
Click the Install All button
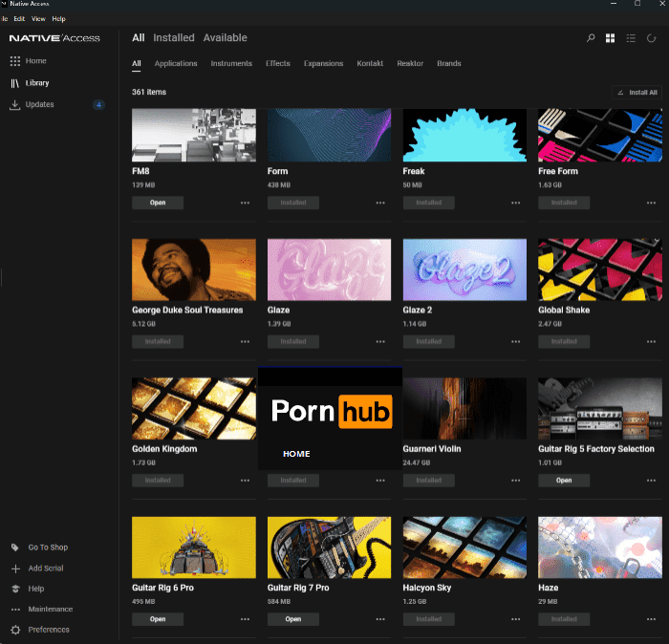click(637, 93)
